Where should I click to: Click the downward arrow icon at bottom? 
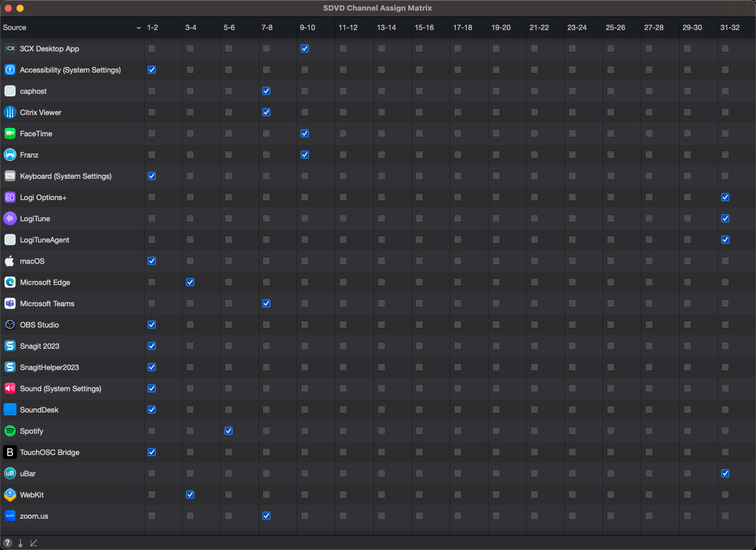point(19,542)
